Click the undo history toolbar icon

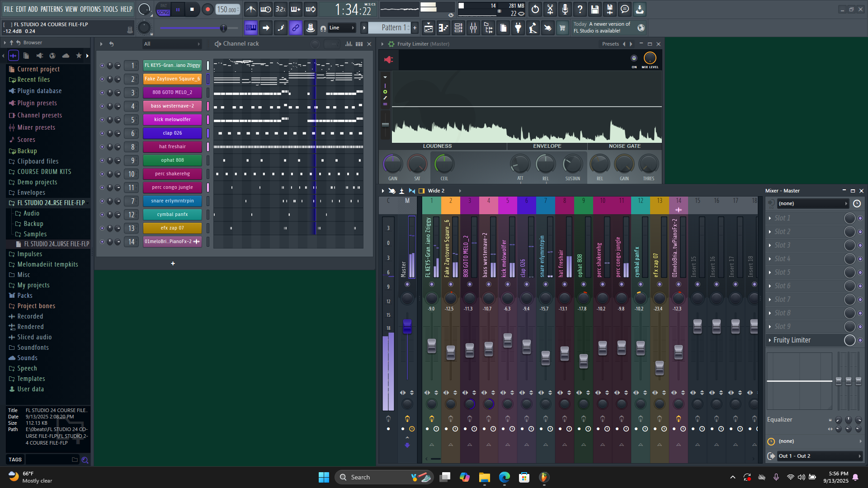pos(535,9)
